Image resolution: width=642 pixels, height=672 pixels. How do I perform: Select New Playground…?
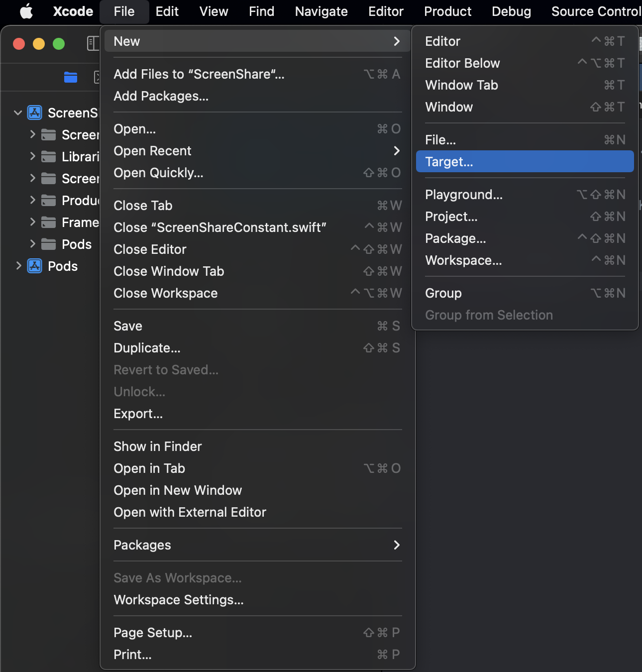click(525, 195)
